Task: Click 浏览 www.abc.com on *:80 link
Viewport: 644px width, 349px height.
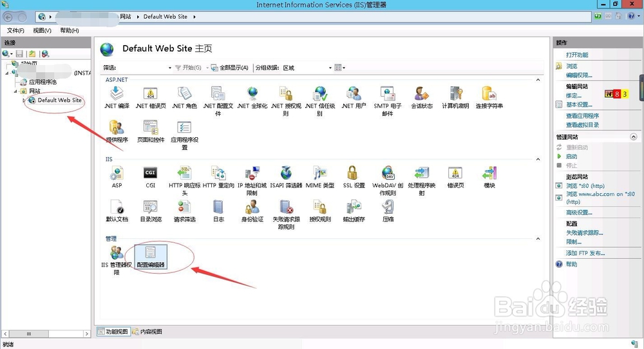Action: click(600, 198)
